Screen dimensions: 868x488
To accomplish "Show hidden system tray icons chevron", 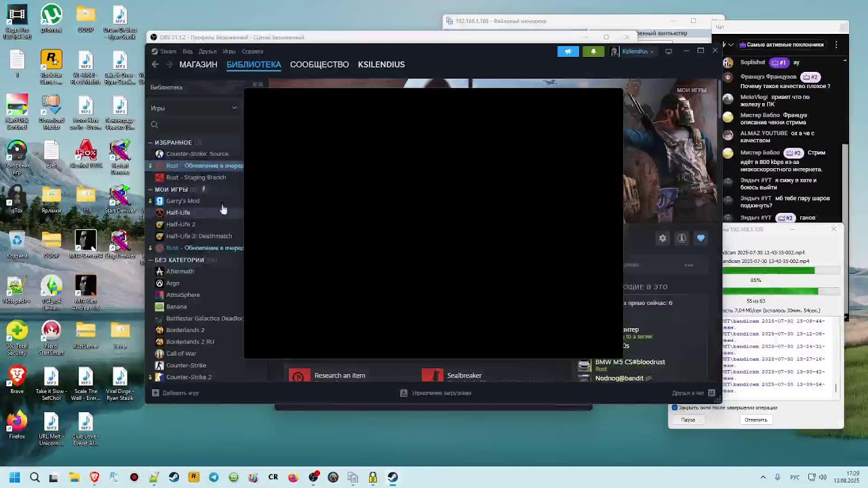I will [x=763, y=477].
